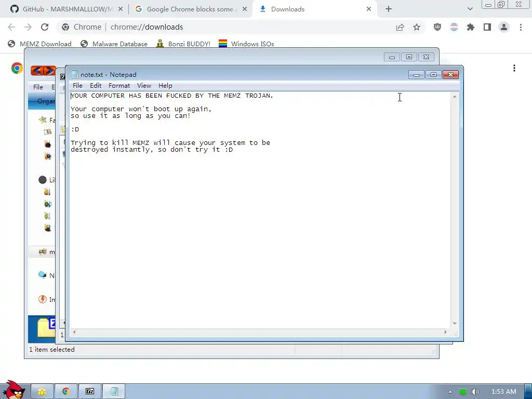The height and width of the screenshot is (399, 532).
Task: Close the Google Chrome blocks tab
Action: [245, 9]
